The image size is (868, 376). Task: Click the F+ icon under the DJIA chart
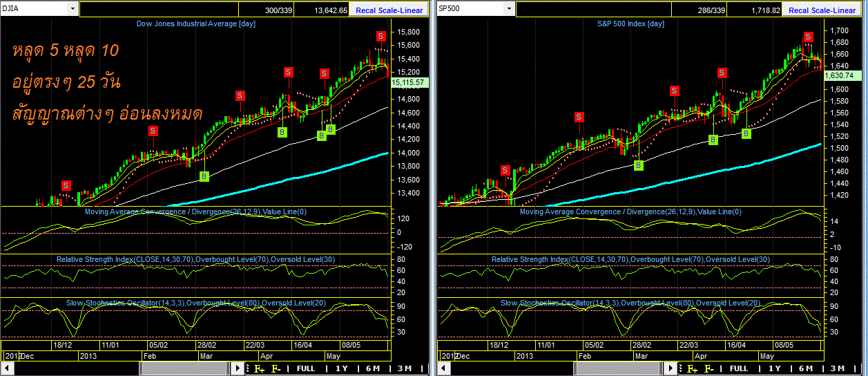260,368
